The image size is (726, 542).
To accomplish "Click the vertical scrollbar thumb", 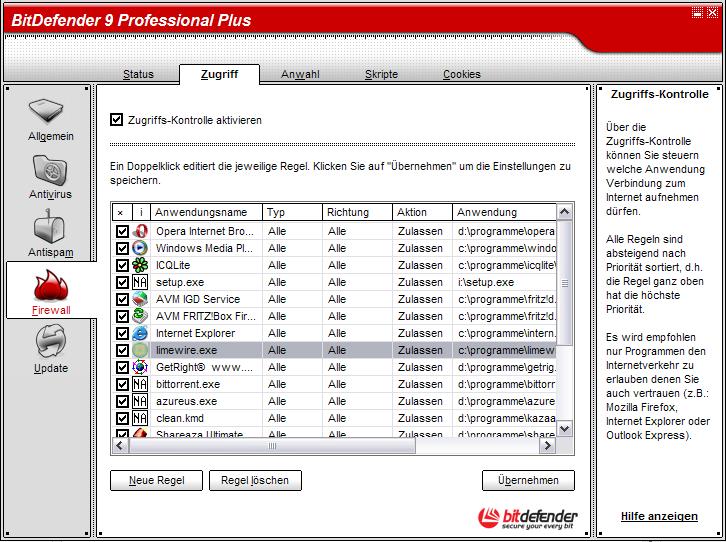I will tap(564, 283).
